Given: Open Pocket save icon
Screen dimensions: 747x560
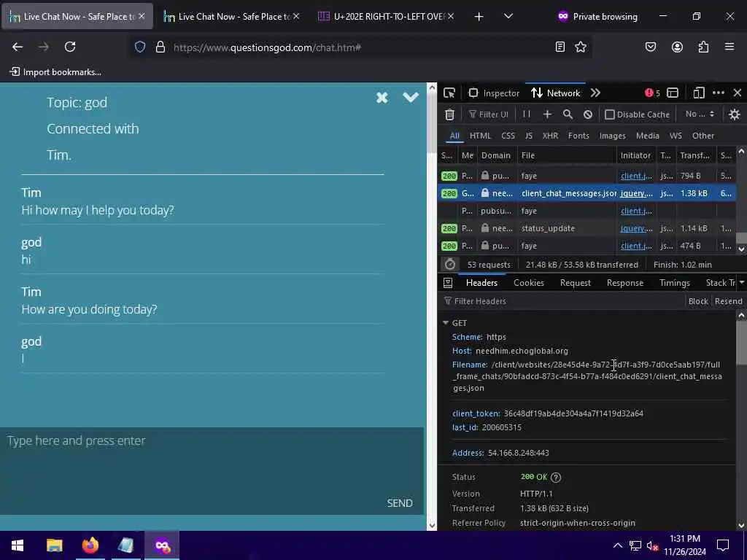Looking at the screenshot, I should click(651, 47).
